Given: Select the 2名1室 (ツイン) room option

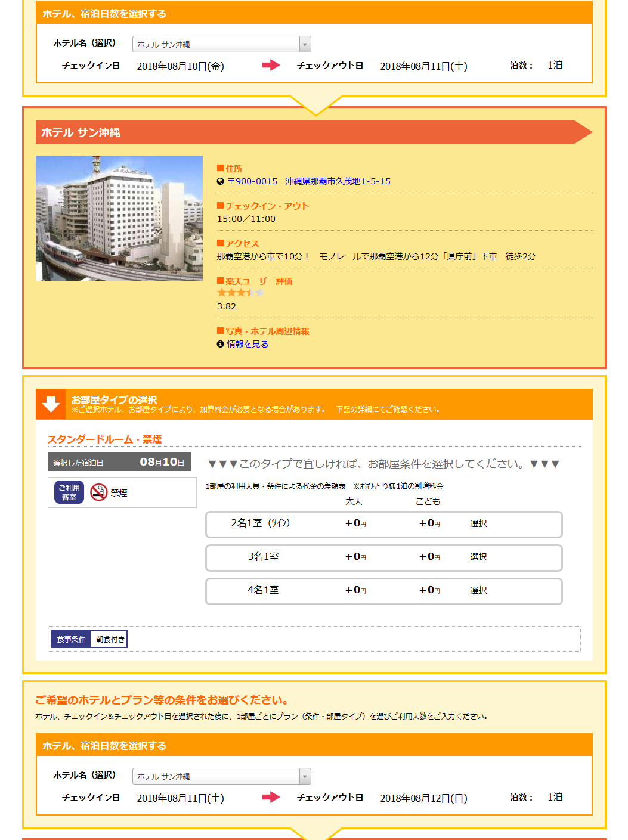Looking at the screenshot, I should 384,525.
